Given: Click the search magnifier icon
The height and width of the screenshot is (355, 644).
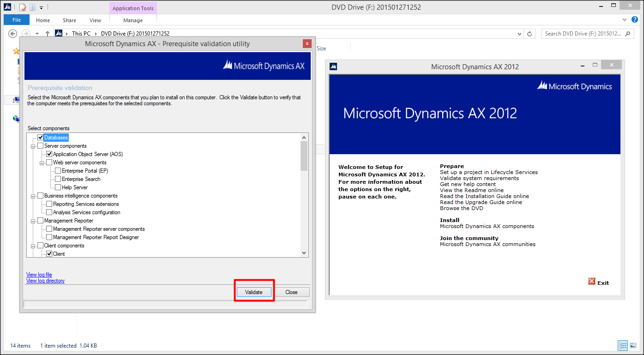Looking at the screenshot, I should click(627, 34).
